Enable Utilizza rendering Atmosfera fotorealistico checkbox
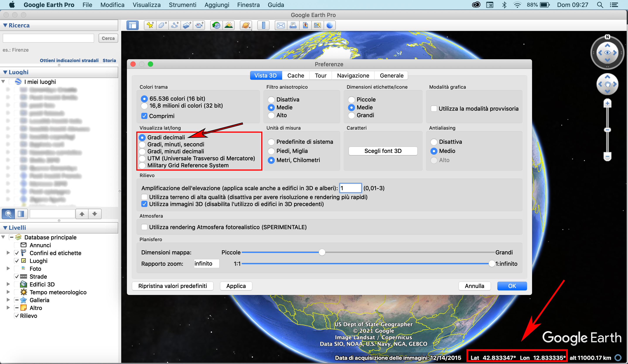 (144, 227)
